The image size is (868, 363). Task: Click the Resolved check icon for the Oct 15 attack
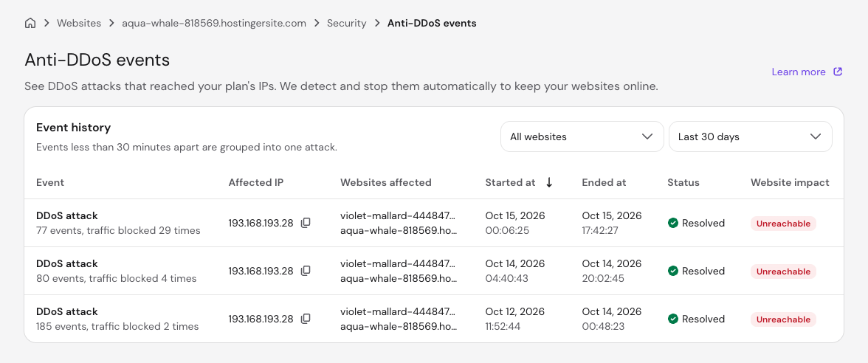pos(673,223)
